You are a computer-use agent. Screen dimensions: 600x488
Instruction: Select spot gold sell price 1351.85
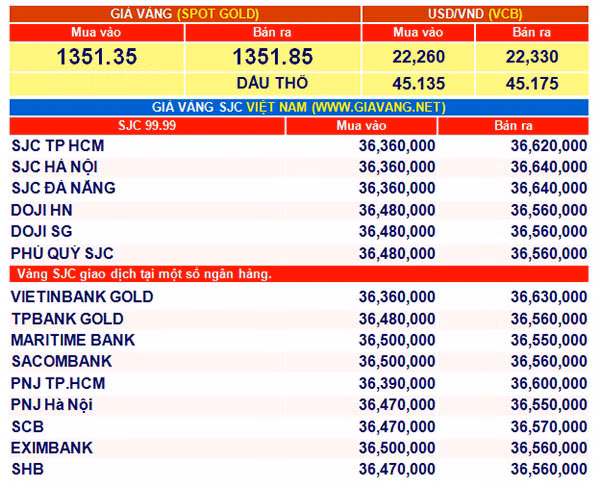click(x=273, y=57)
